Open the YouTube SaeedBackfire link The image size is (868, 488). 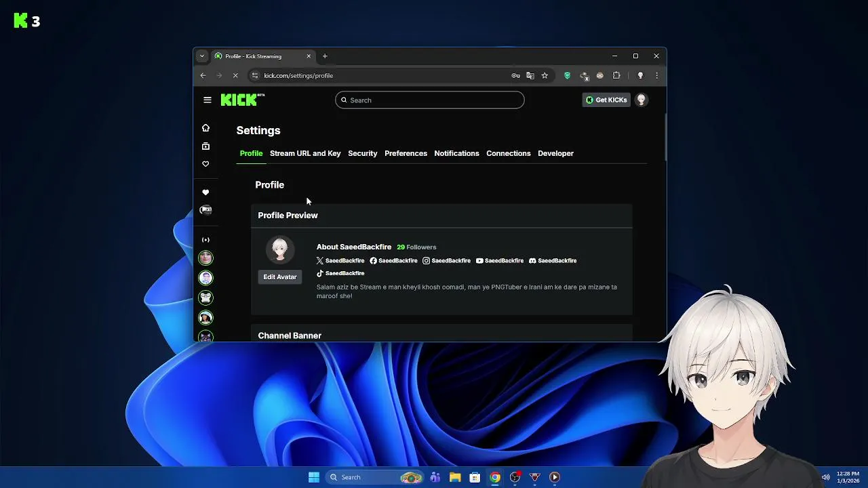coord(500,260)
